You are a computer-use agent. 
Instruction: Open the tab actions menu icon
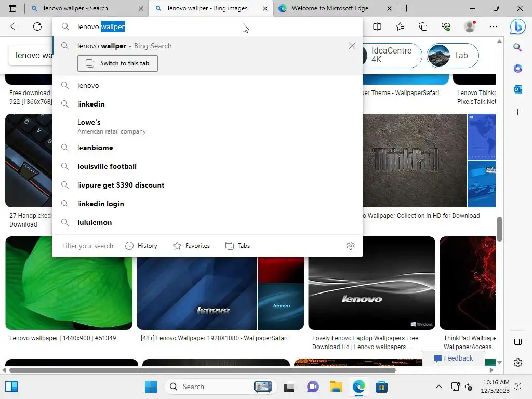[12, 8]
